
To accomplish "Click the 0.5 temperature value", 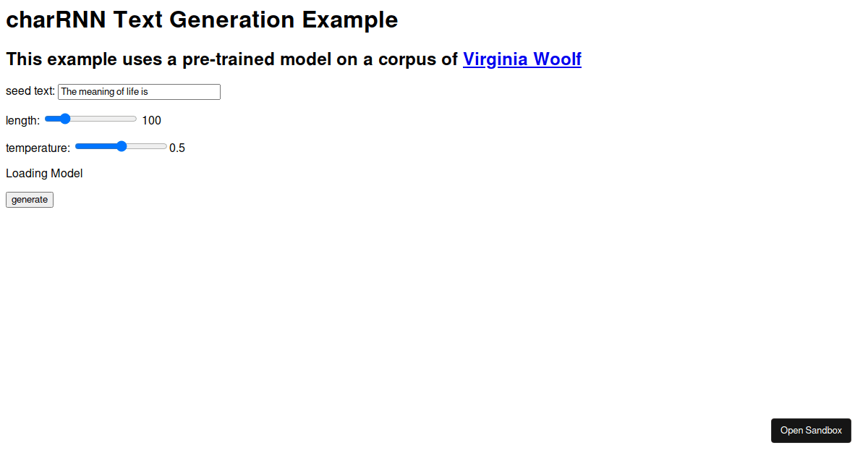I will tap(176, 148).
